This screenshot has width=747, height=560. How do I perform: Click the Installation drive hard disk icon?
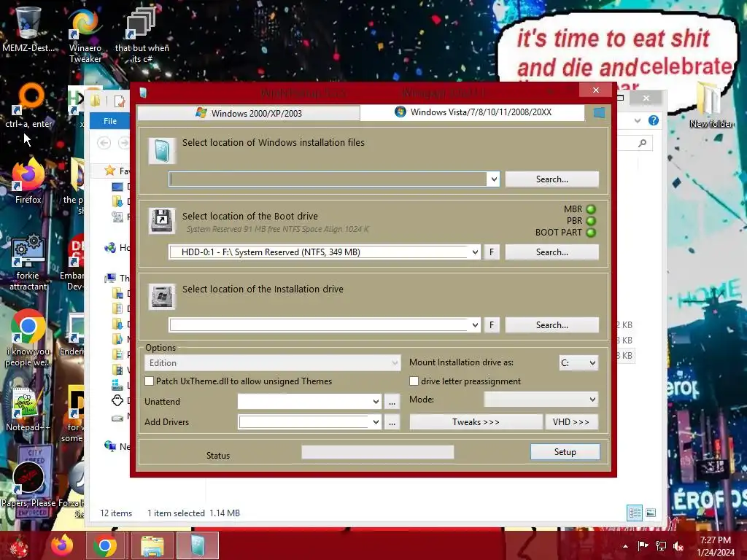point(162,296)
